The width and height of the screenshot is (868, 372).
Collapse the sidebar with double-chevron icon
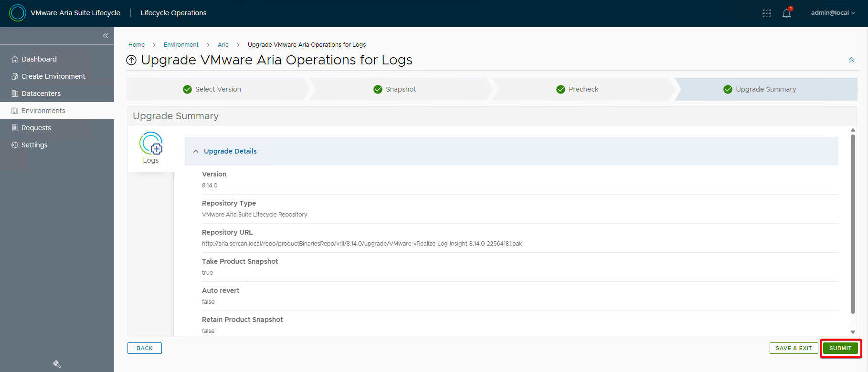(106, 36)
